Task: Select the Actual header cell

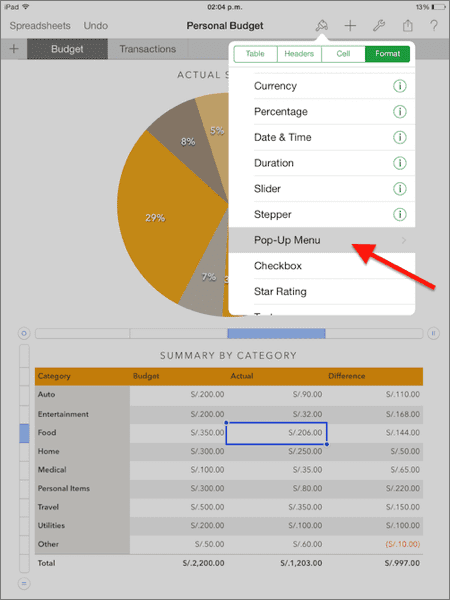Action: (x=276, y=376)
